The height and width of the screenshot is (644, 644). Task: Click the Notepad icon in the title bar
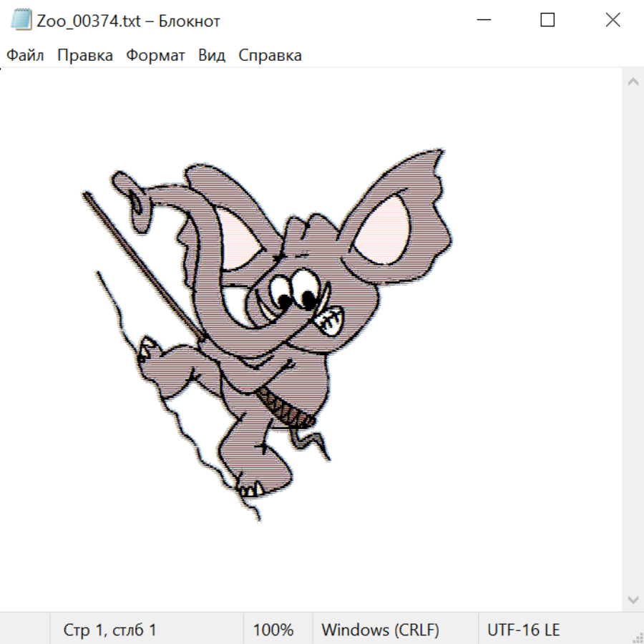pyautogui.click(x=21, y=21)
